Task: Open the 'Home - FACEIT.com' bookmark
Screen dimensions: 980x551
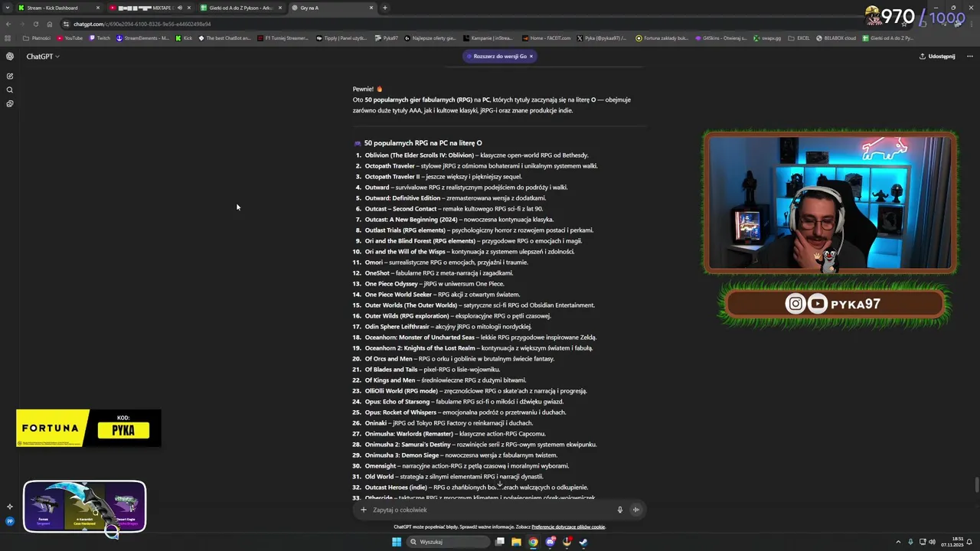Action: (x=547, y=37)
